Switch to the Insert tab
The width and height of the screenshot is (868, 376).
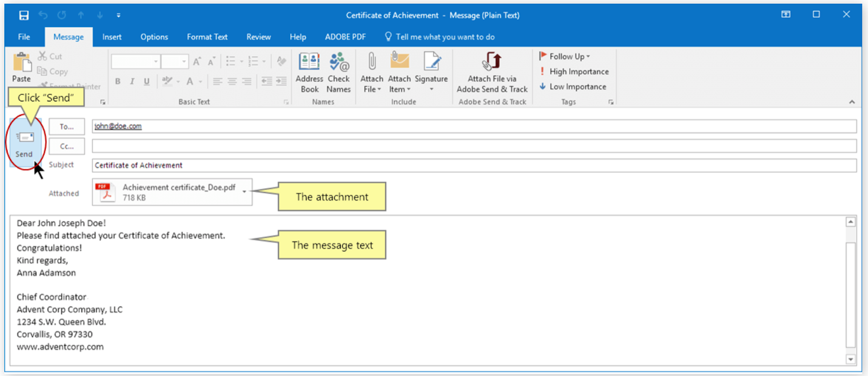point(112,37)
